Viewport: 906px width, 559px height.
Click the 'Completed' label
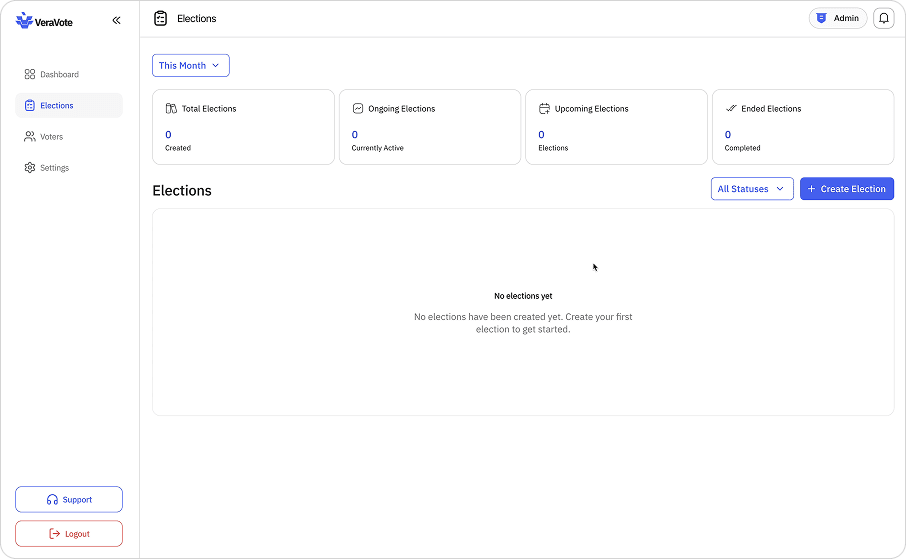pyautogui.click(x=742, y=148)
